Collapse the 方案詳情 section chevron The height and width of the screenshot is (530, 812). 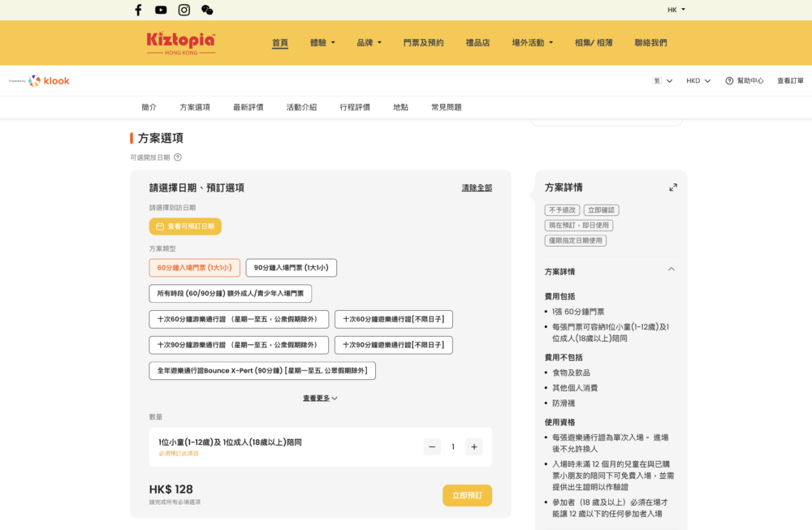(672, 269)
